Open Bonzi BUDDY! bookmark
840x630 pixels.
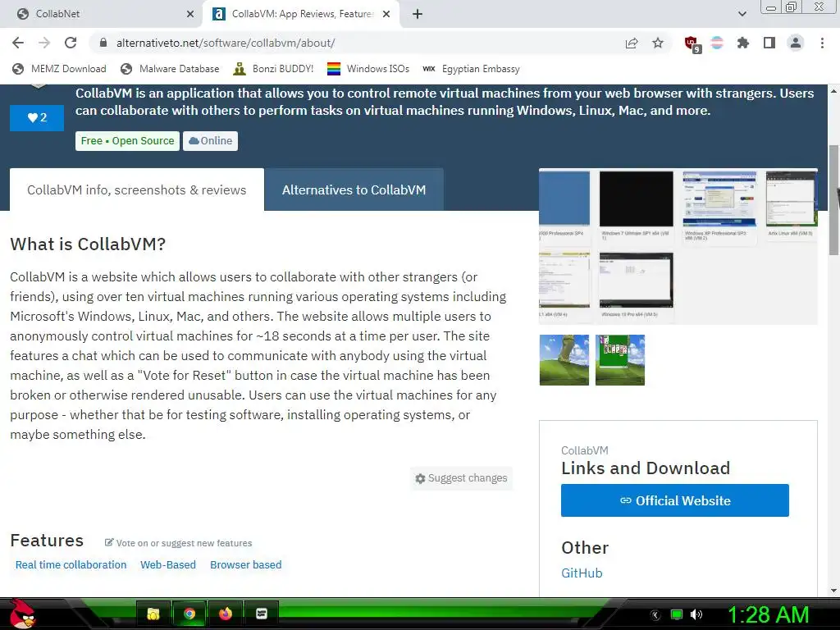pyautogui.click(x=273, y=69)
